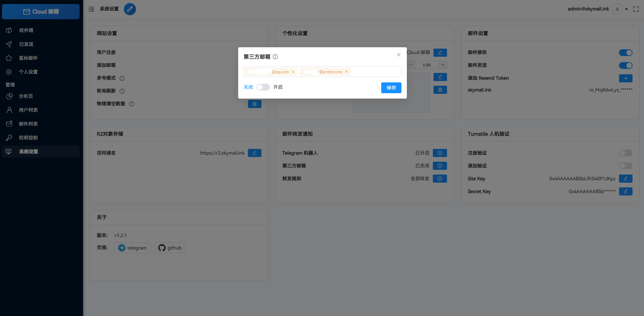The height and width of the screenshot is (316, 644).
Task: Enable registration verification toggle
Action: pos(625,153)
